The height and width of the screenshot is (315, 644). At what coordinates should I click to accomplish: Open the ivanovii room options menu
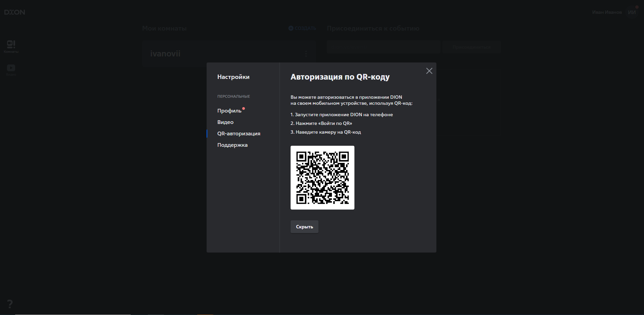point(306,54)
